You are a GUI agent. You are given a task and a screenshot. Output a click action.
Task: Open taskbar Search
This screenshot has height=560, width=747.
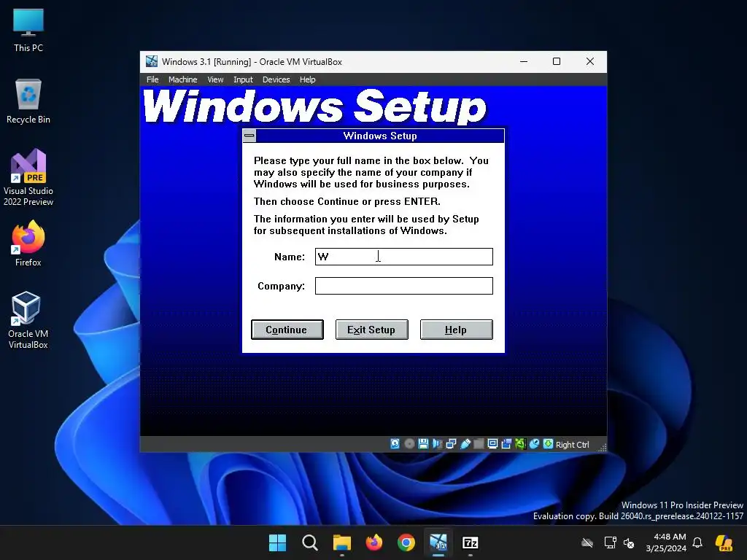[x=309, y=542]
